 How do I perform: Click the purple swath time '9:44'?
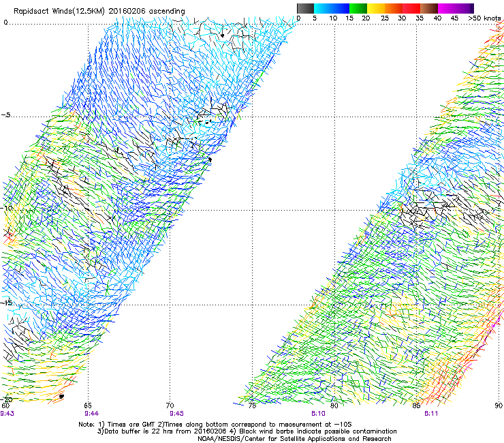click(x=92, y=414)
